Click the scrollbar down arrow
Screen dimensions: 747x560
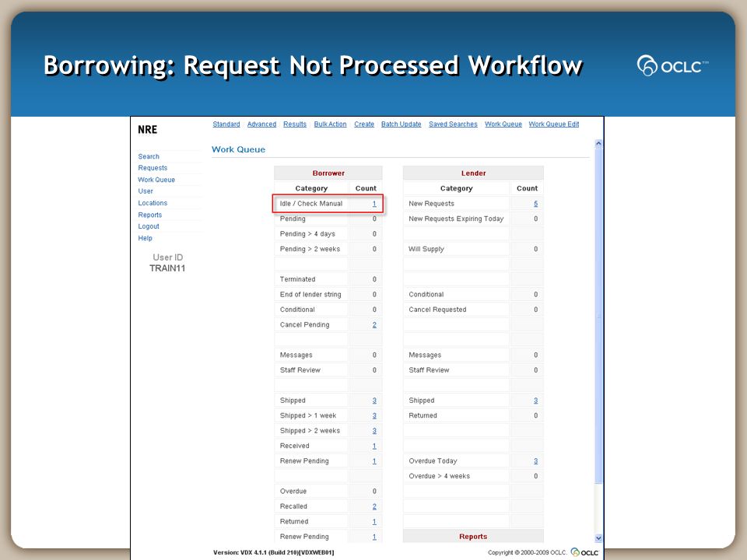598,538
